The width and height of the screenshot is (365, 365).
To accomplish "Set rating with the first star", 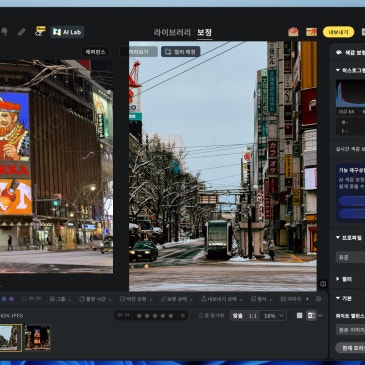I will click(139, 315).
